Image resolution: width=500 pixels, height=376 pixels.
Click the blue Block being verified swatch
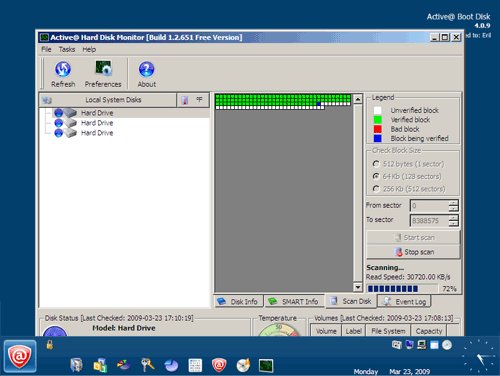(x=377, y=138)
